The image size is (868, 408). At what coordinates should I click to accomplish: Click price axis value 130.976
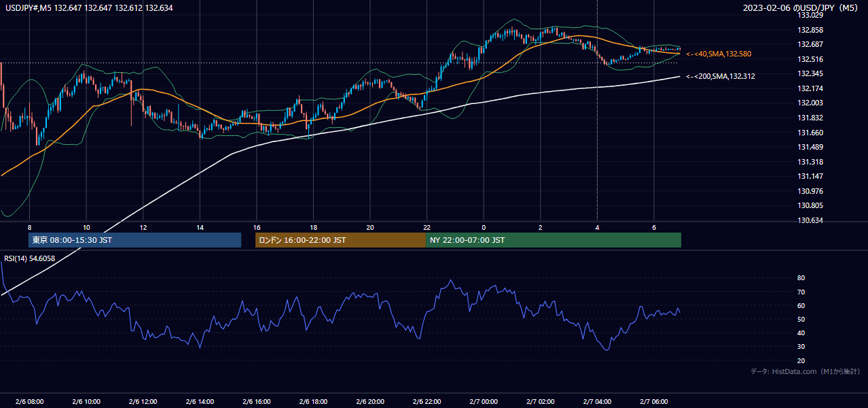[x=812, y=191]
